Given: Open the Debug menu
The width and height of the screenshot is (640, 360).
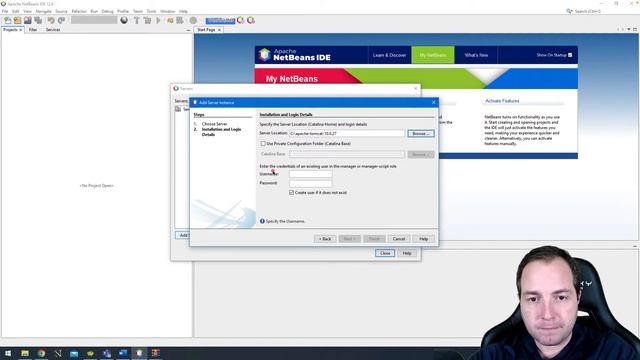Looking at the screenshot, I should 107,11.
